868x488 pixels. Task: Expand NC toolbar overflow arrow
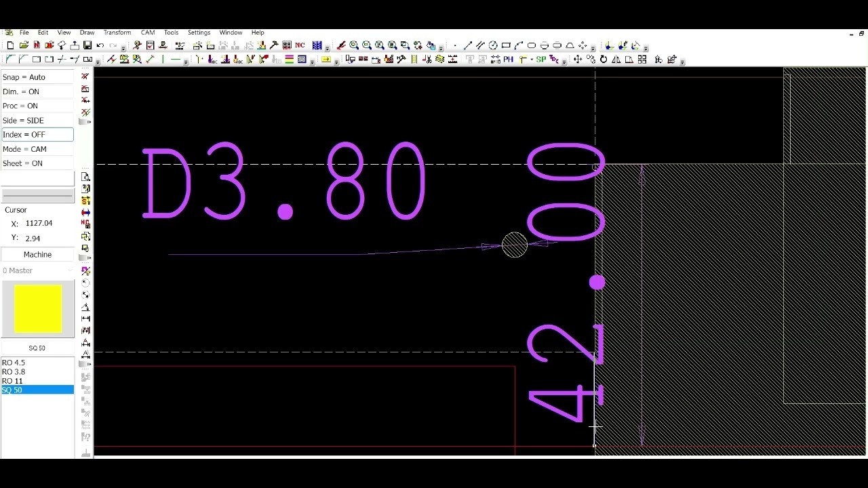click(x=328, y=48)
